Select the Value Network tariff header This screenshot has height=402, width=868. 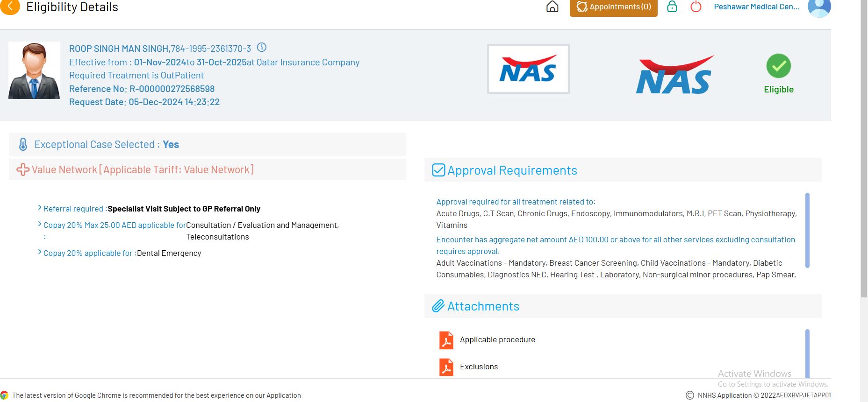coord(143,169)
